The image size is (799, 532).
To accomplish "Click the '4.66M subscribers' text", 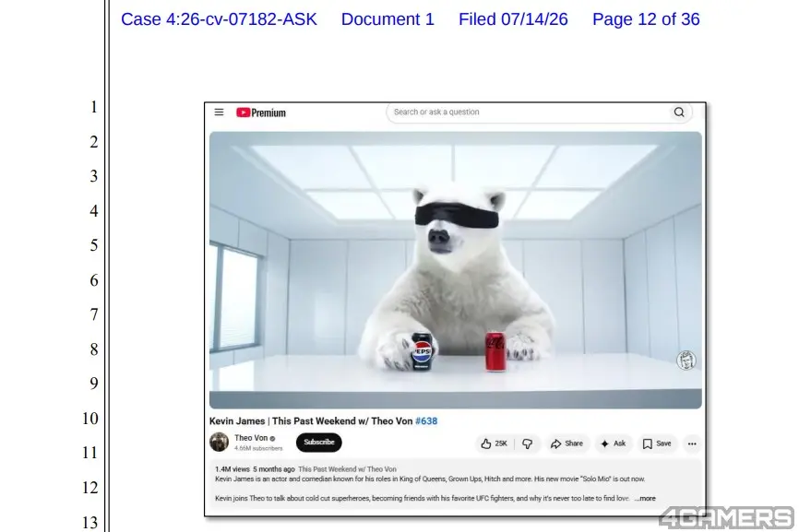I will coord(258,448).
